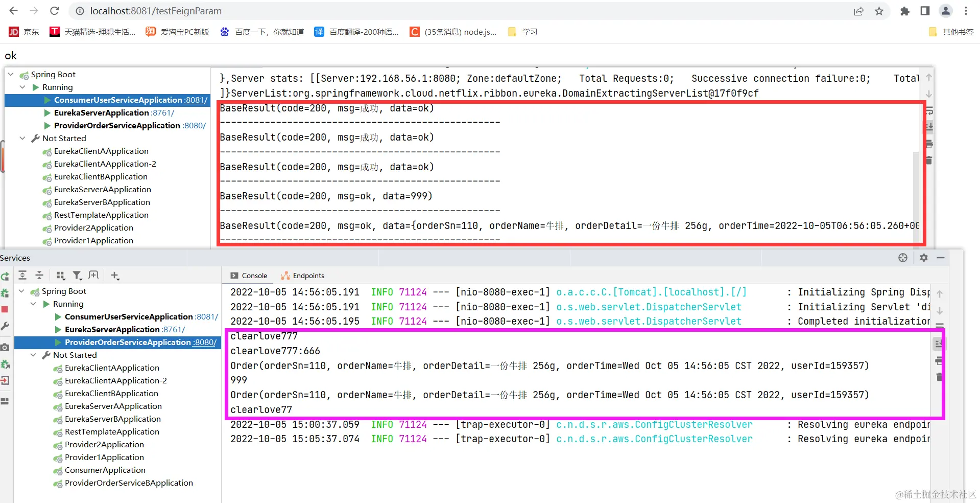
Task: Open the Chrome three-dot menu
Action: coord(966,11)
